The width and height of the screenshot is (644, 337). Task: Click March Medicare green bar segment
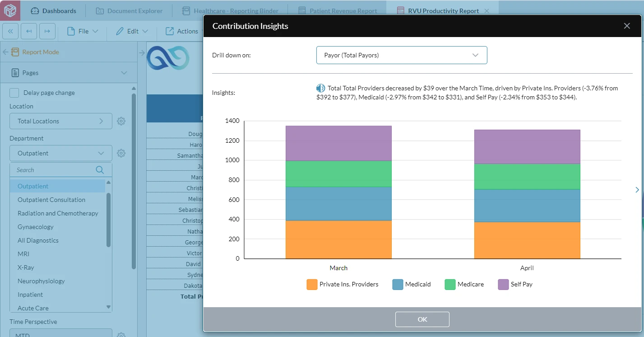338,174
